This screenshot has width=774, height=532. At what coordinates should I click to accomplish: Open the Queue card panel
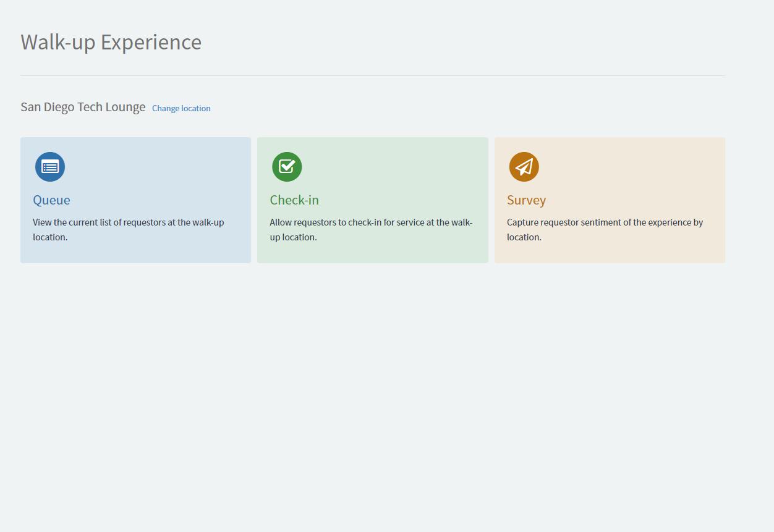pos(135,200)
